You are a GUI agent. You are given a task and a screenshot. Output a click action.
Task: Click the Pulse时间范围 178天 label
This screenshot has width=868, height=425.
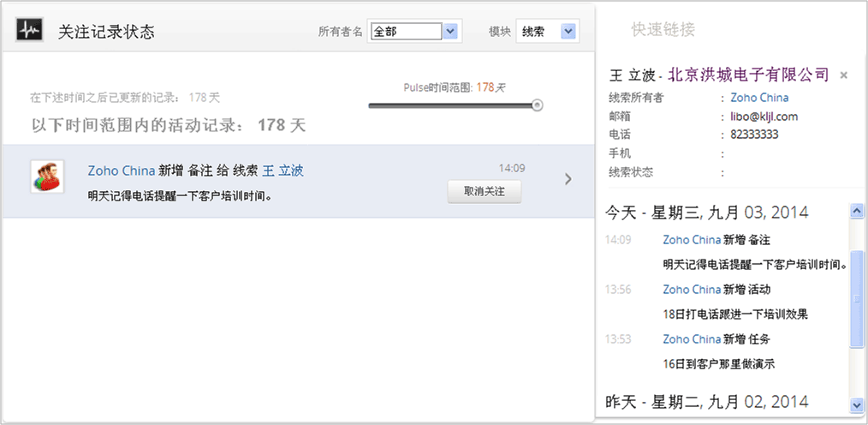click(x=455, y=87)
